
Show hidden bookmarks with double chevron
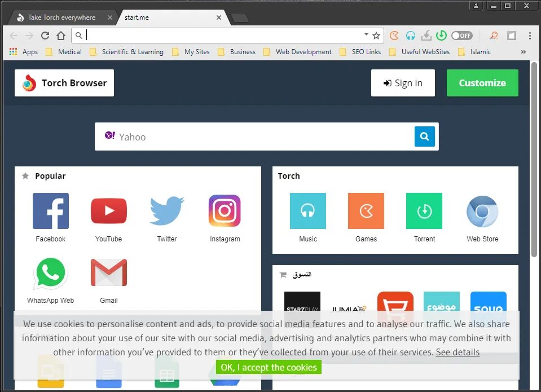524,52
